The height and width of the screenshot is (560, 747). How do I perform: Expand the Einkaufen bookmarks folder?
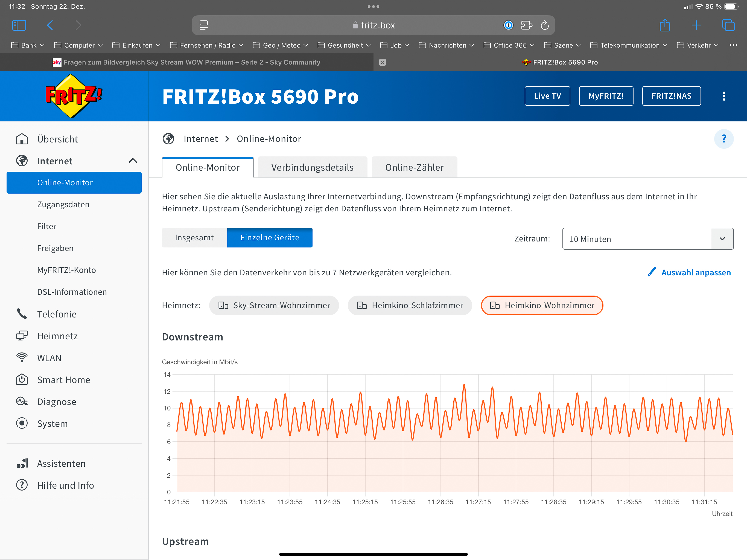[136, 45]
